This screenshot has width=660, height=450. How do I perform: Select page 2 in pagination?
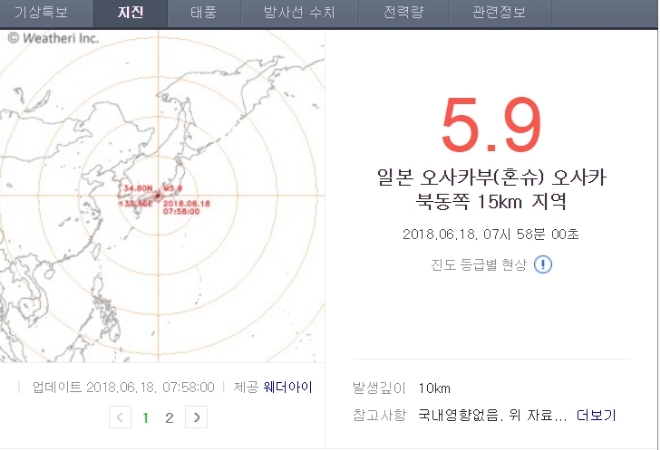click(169, 418)
